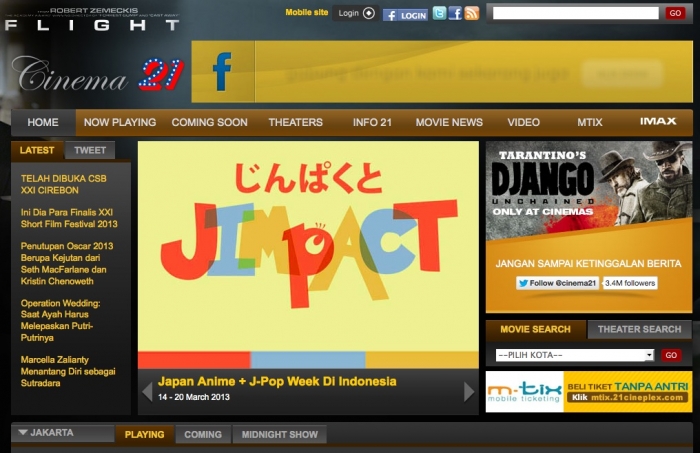
Task: Open the Flight movie banner
Action: 92,20
